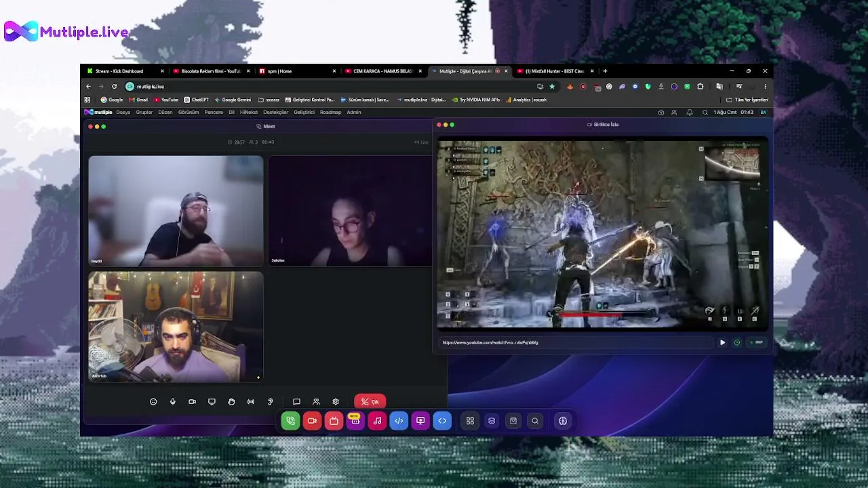This screenshot has height=488, width=868.
Task: Click the people icon in mutliple menu bar
Action: point(675,113)
